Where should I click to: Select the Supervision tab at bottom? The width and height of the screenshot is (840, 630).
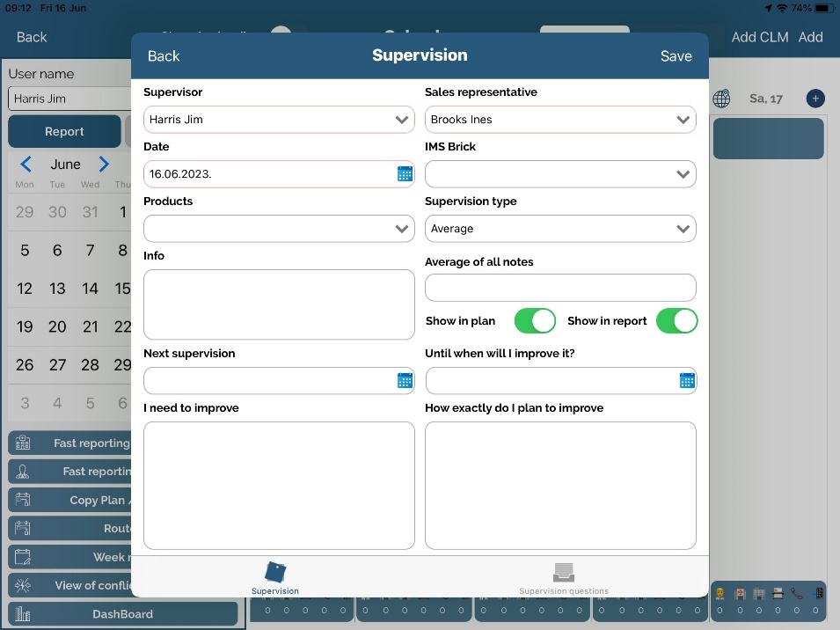[x=275, y=578]
